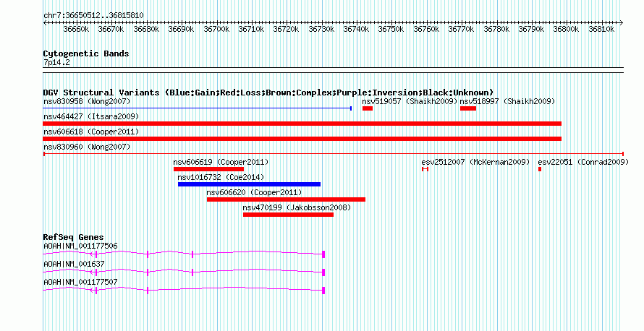Click the 36700k ruler tick label
Viewport: 644px width, 331px height.
click(216, 29)
